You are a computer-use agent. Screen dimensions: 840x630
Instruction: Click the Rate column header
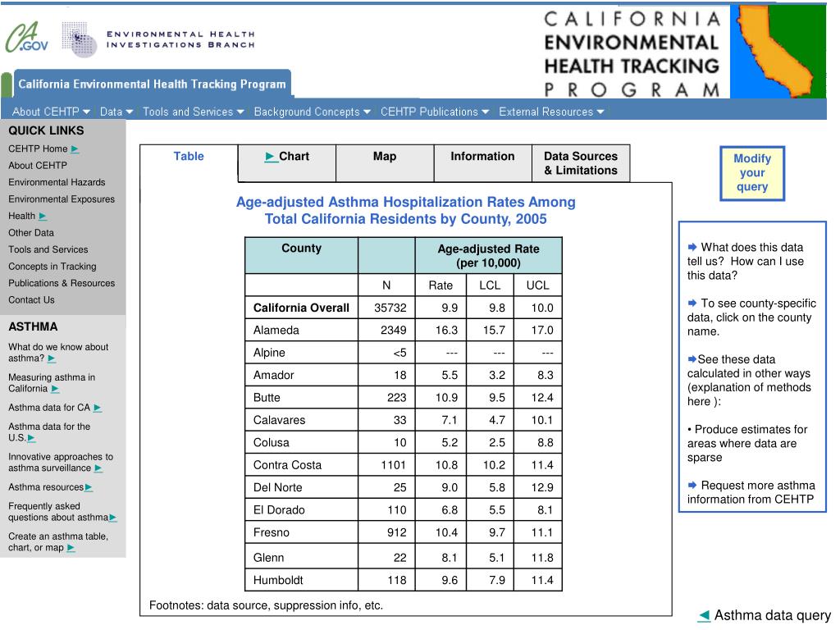tap(441, 285)
